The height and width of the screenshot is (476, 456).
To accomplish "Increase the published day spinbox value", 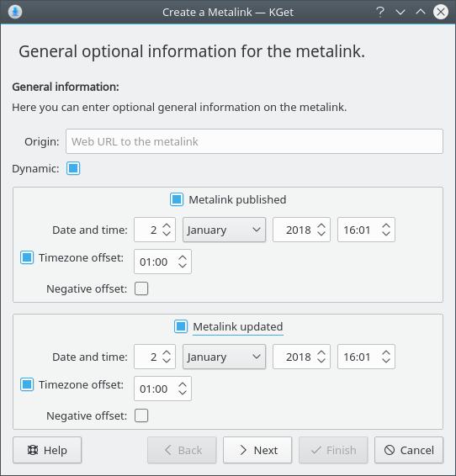I will point(167,225).
